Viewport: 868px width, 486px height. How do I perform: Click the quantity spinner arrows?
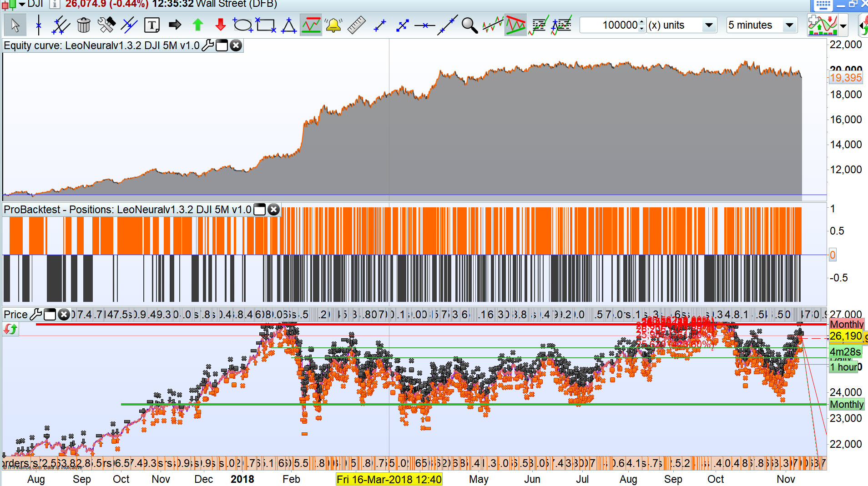tap(642, 25)
